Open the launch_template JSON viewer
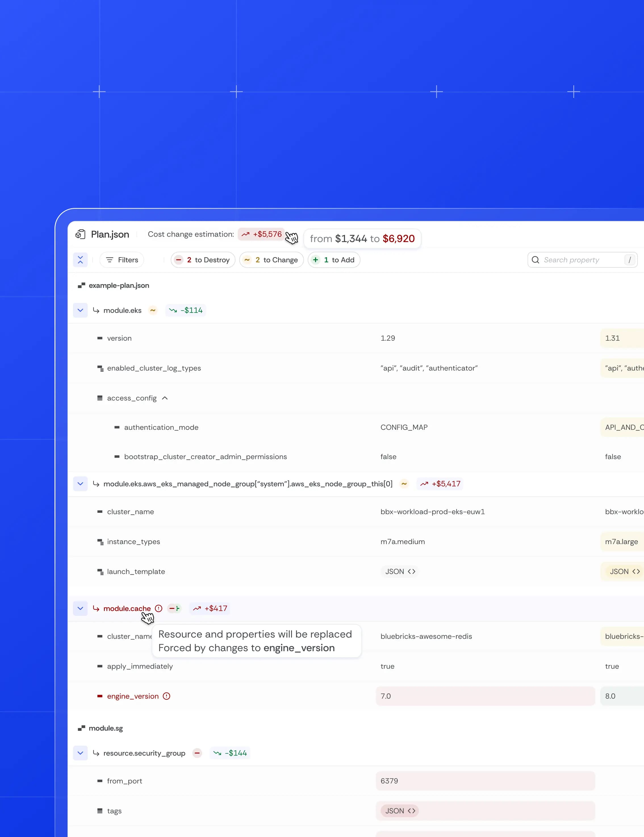 400,571
